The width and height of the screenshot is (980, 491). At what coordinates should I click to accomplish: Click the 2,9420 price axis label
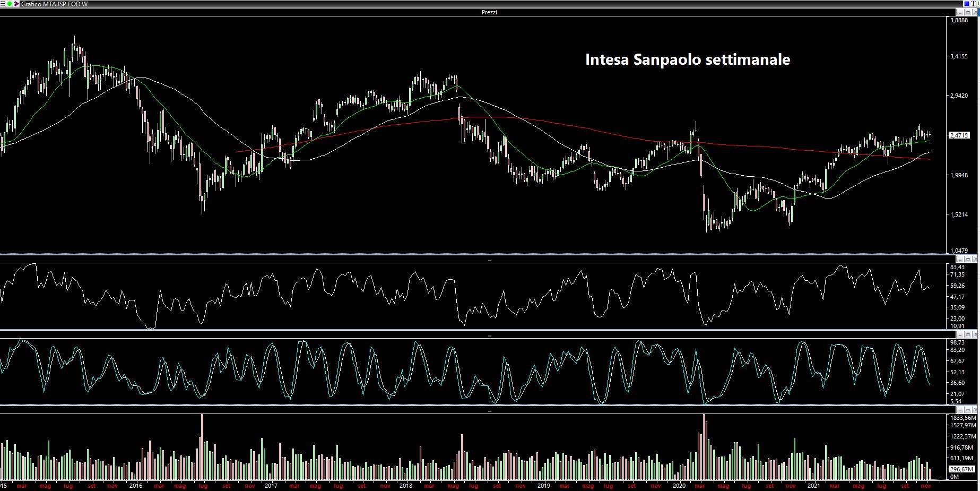click(x=959, y=96)
